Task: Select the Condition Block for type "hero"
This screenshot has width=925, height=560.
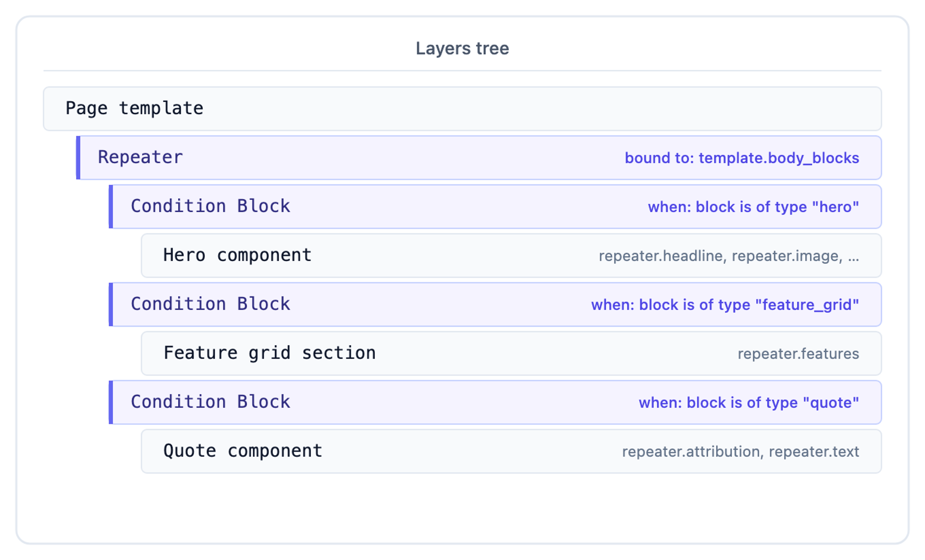Action: (x=495, y=207)
